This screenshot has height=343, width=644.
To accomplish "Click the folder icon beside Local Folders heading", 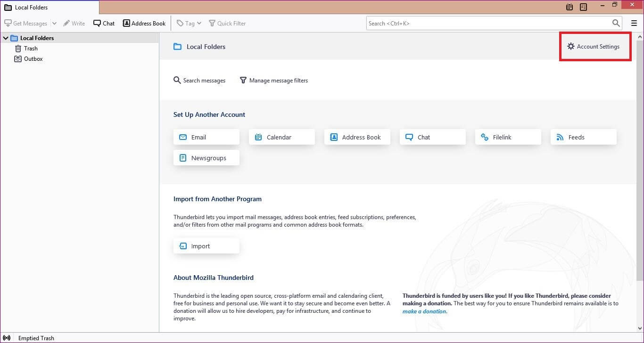I will [177, 47].
